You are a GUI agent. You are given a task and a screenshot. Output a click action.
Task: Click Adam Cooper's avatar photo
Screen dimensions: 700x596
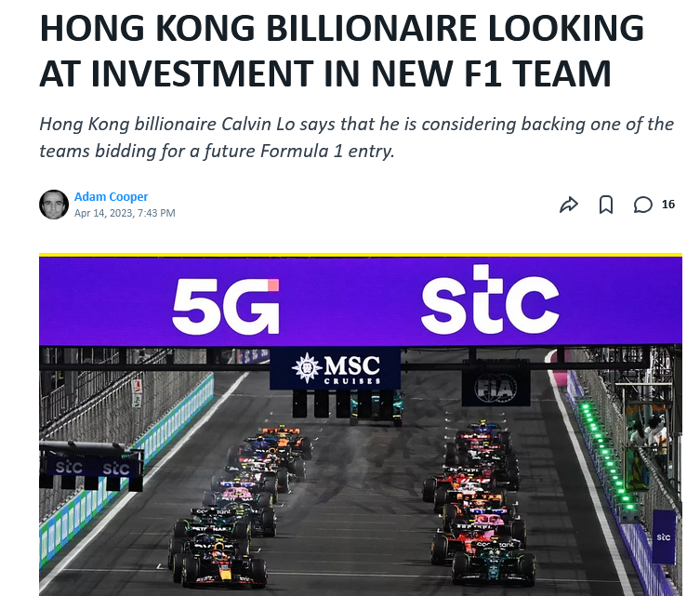54,205
